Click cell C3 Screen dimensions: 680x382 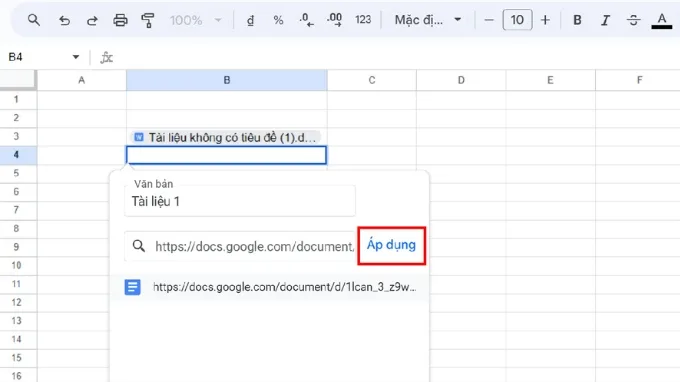(372, 136)
